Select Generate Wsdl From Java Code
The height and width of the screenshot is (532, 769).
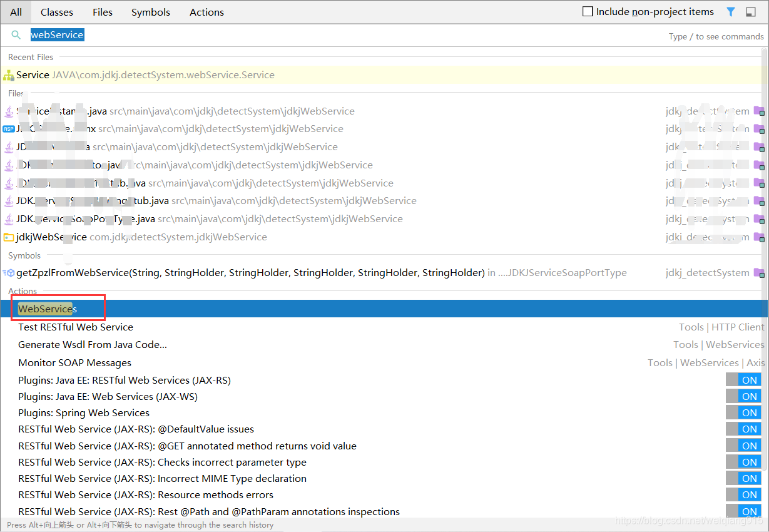(x=92, y=344)
